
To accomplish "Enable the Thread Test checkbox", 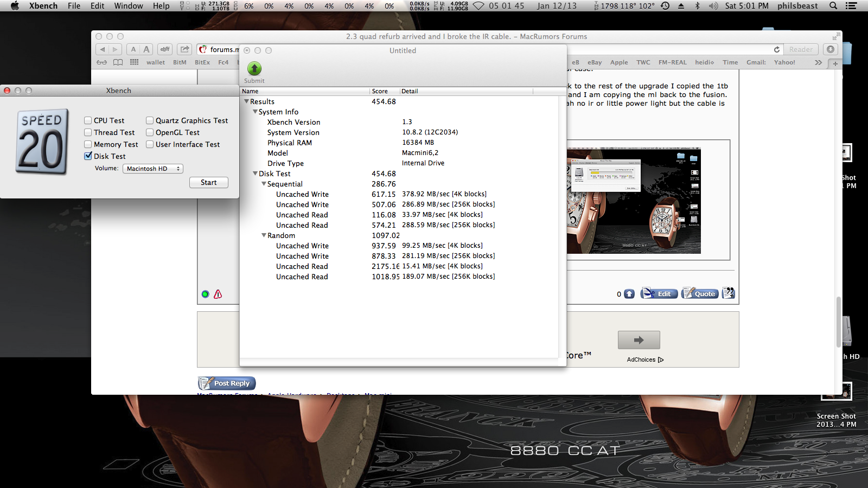I will 88,132.
